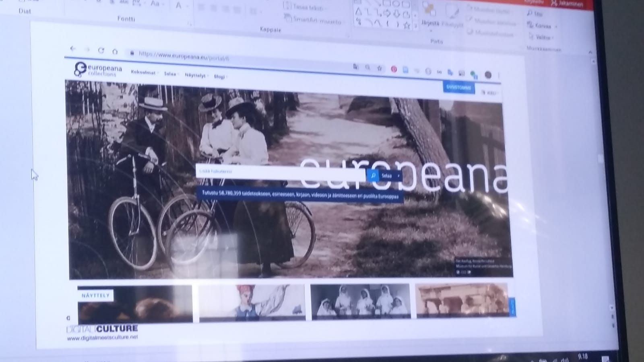The height and width of the screenshot is (362, 644).
Task: Click the zoom magnifier icon in the browser bar
Action: [367, 68]
